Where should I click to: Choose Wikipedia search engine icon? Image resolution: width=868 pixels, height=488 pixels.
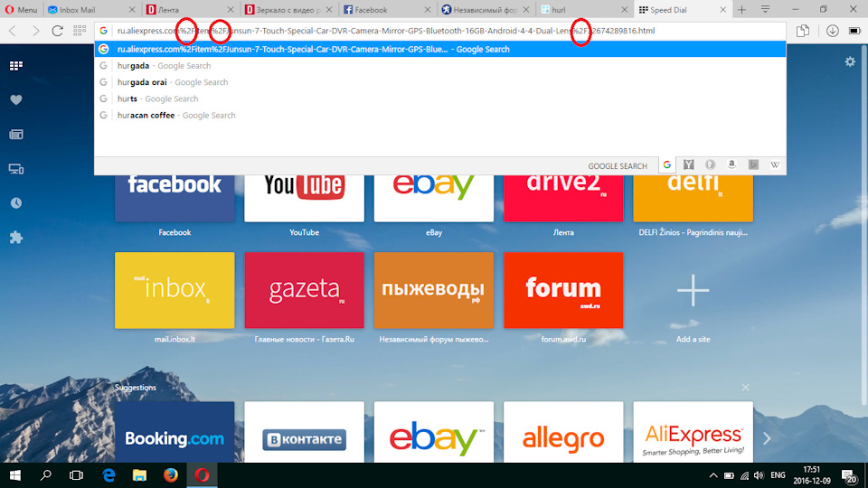point(775,164)
